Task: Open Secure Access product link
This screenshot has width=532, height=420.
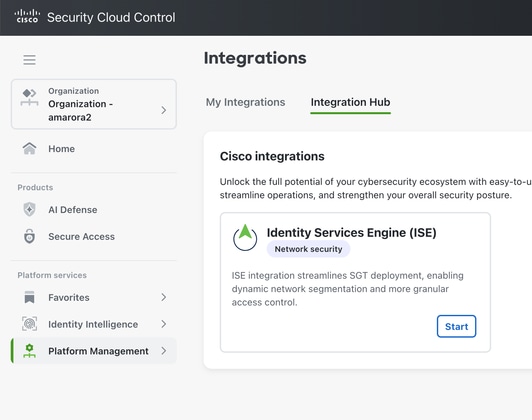Action: click(x=81, y=236)
